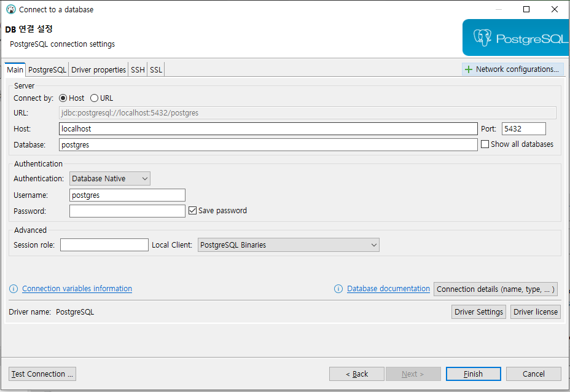This screenshot has width=570, height=392.
Task: Click the read-only JDBC URL field
Action: click(x=308, y=112)
